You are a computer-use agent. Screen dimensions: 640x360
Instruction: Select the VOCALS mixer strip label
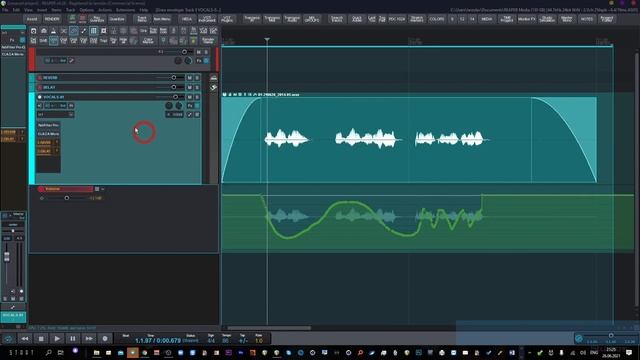[13, 316]
